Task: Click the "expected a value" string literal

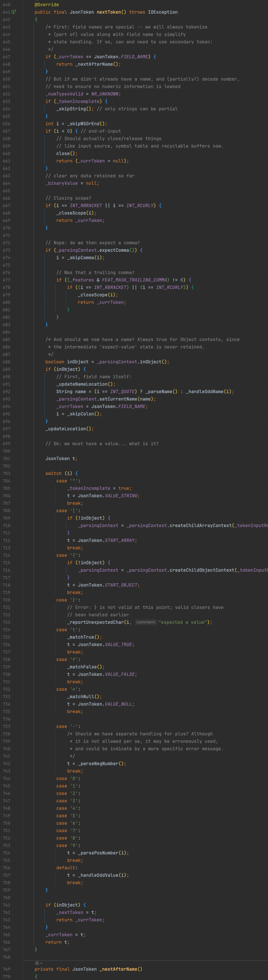Action: (x=184, y=623)
